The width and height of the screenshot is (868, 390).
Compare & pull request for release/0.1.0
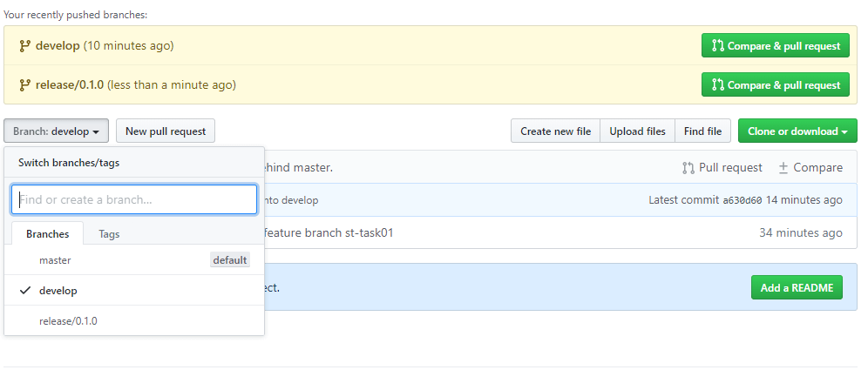coord(775,85)
